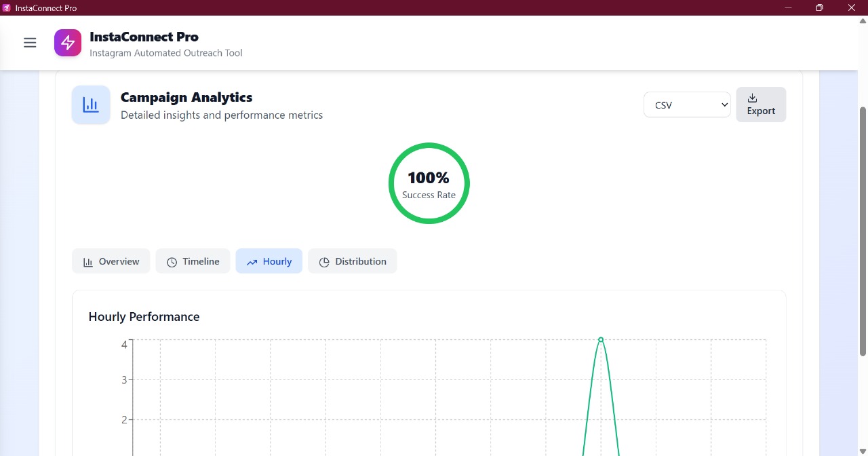Click the Campaign Analytics title
The image size is (868, 456).
[x=186, y=97]
